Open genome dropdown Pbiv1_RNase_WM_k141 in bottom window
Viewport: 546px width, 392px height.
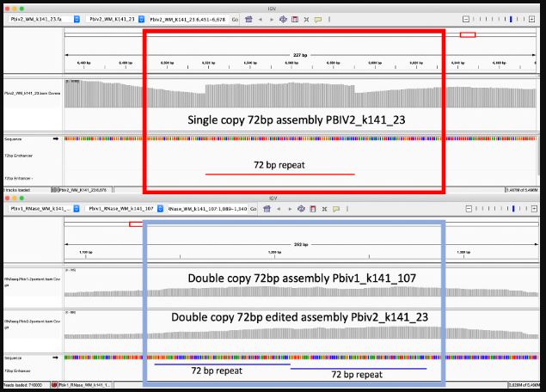(x=44, y=209)
